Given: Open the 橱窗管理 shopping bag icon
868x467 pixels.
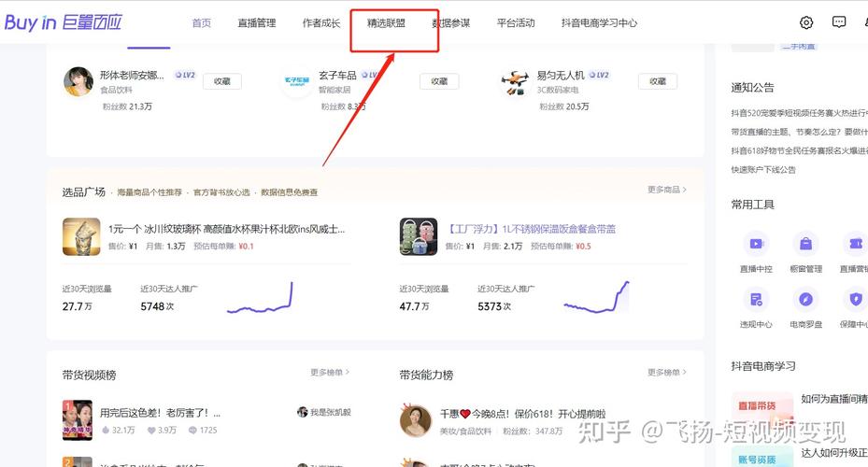Looking at the screenshot, I should [x=805, y=244].
